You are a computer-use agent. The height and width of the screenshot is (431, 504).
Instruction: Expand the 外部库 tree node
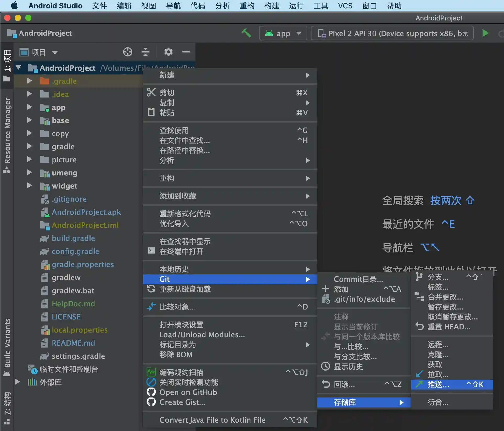click(x=18, y=382)
